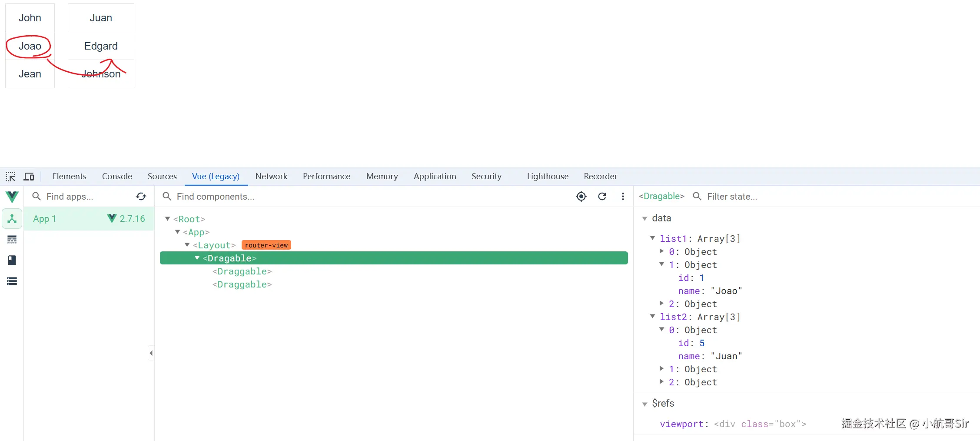Switch to the Console tab
Screen dimensions: 980x441
click(x=117, y=177)
